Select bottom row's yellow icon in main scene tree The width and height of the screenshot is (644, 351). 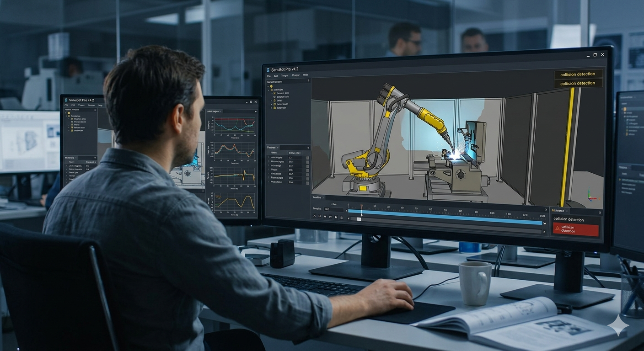point(274,108)
